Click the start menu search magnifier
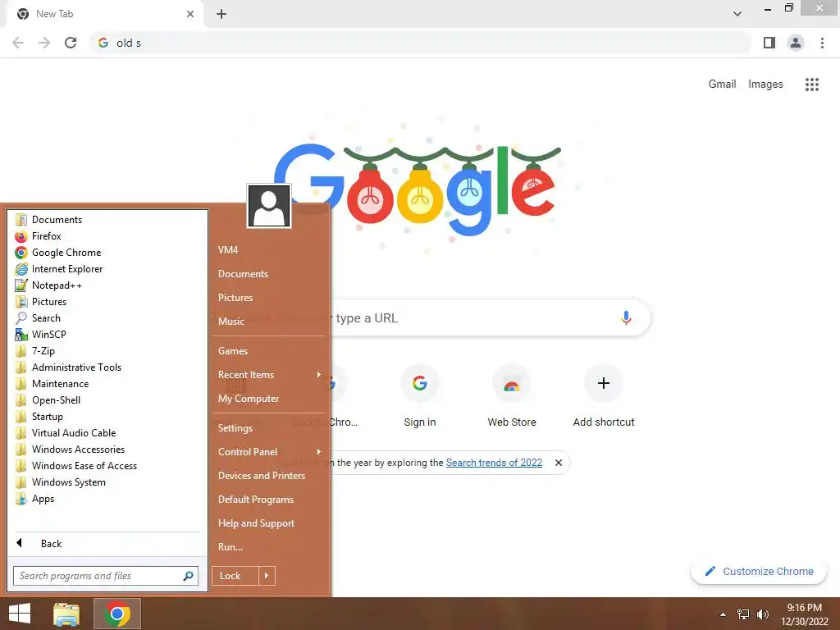 188,576
